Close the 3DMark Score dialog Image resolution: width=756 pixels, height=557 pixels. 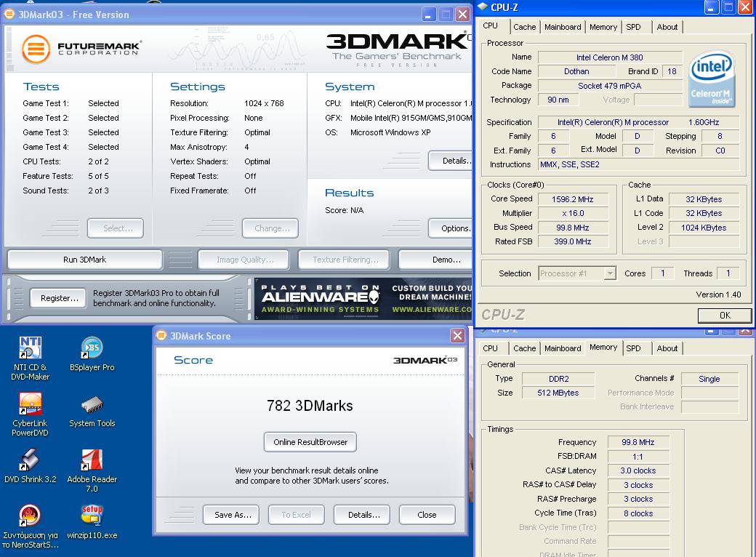457,336
